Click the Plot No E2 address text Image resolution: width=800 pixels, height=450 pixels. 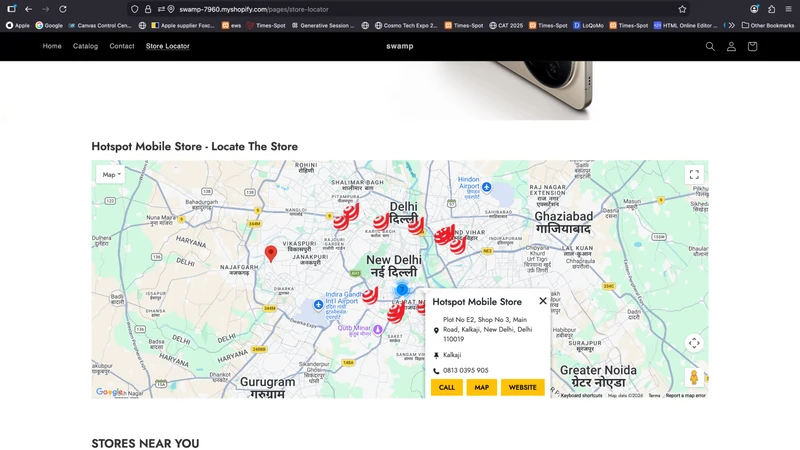tap(487, 329)
